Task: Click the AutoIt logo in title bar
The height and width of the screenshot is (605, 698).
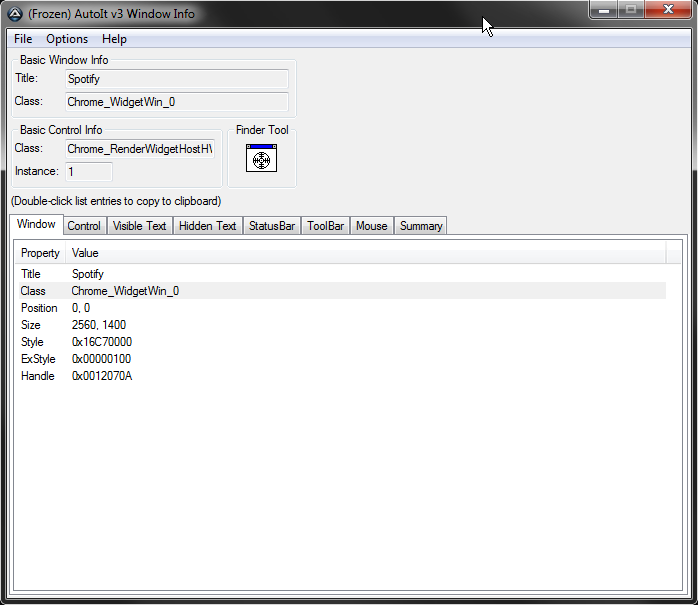Action: click(15, 14)
